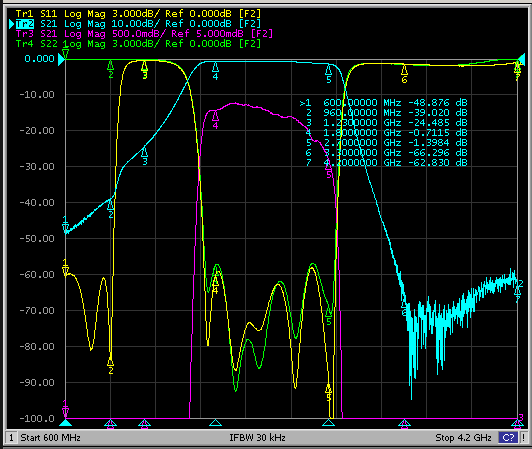Click the bottom axis start marker triangle

65,423
